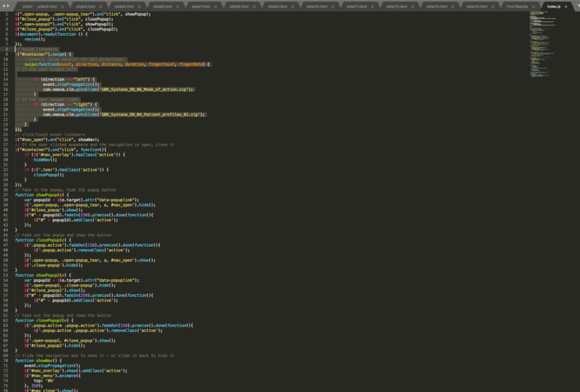Image resolution: width=580 pixels, height=392 pixels.
Task: Switch to the slide11.html tab
Action: pyautogui.click(x=357, y=6)
